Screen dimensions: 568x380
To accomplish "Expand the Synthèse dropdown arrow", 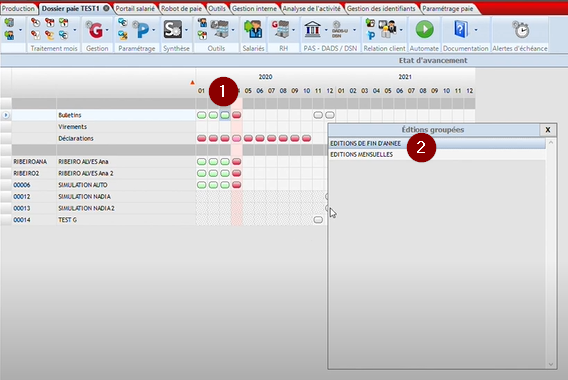I will (x=187, y=30).
